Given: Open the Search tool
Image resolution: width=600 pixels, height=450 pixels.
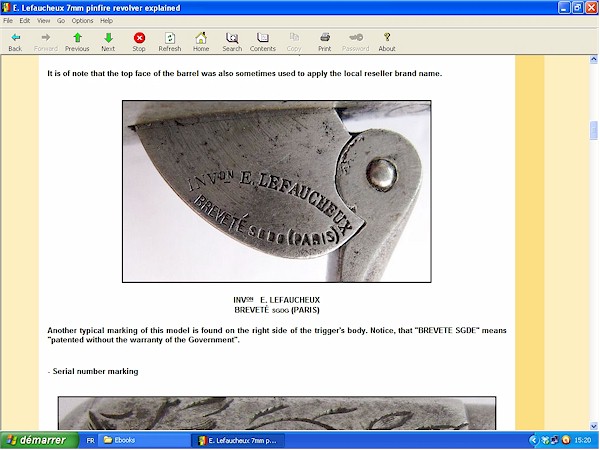Looking at the screenshot, I should point(232,42).
